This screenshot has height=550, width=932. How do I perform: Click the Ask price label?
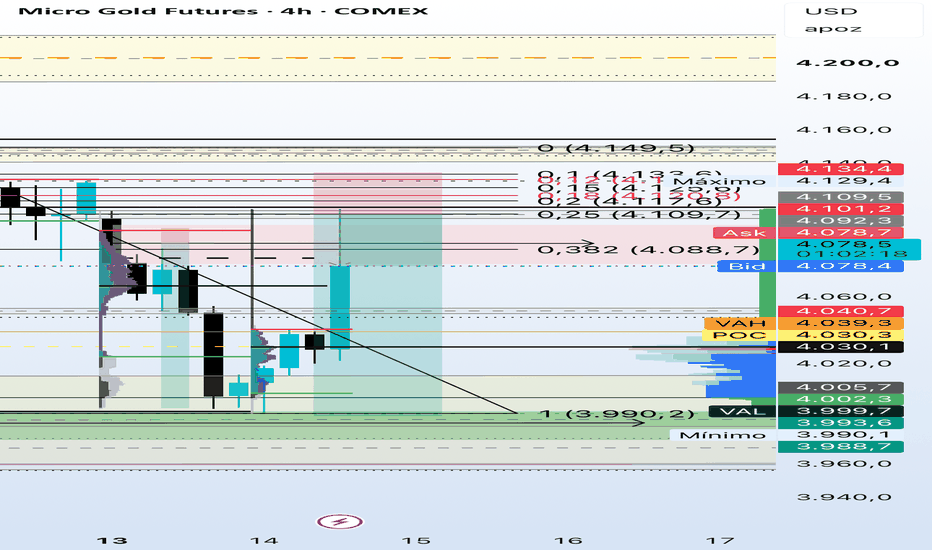pos(744,232)
